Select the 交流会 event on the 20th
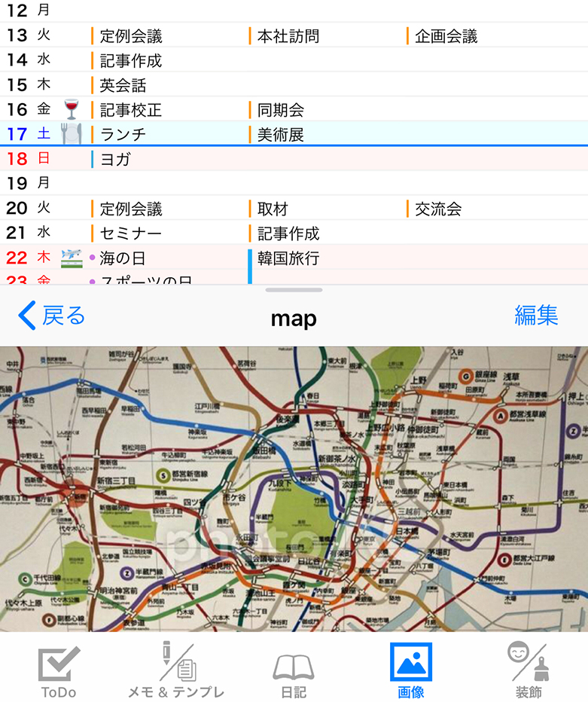Viewport: 588px width, 702px height. point(438,209)
